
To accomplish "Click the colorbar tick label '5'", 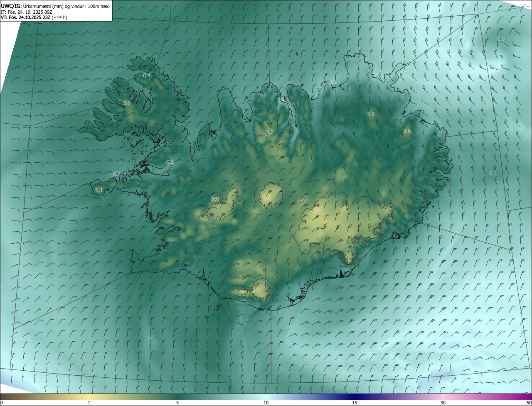I will pos(177,403).
